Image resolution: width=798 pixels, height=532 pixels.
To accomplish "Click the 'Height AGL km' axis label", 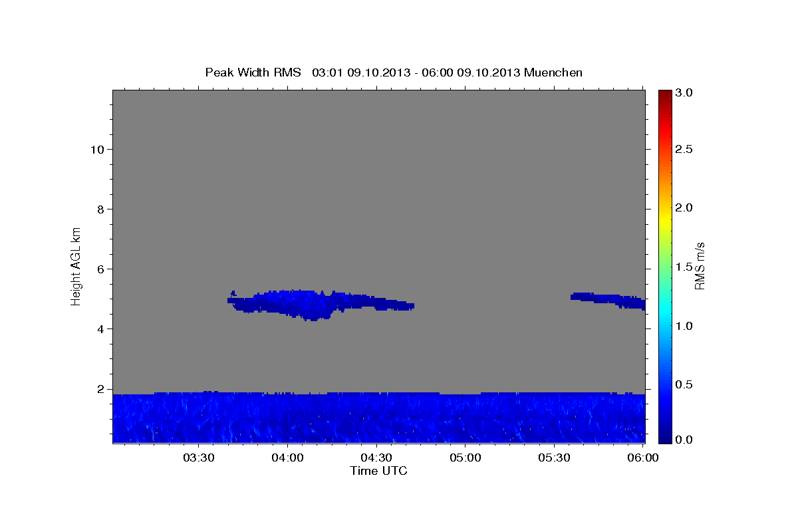I will click(76, 265).
